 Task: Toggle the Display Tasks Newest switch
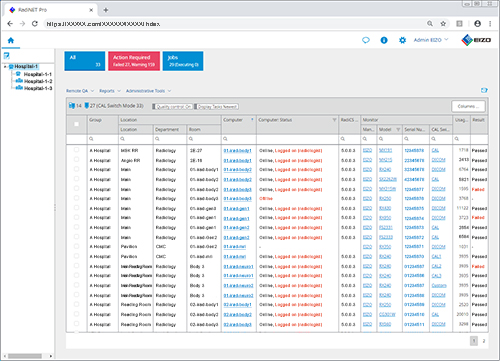pyautogui.click(x=216, y=107)
